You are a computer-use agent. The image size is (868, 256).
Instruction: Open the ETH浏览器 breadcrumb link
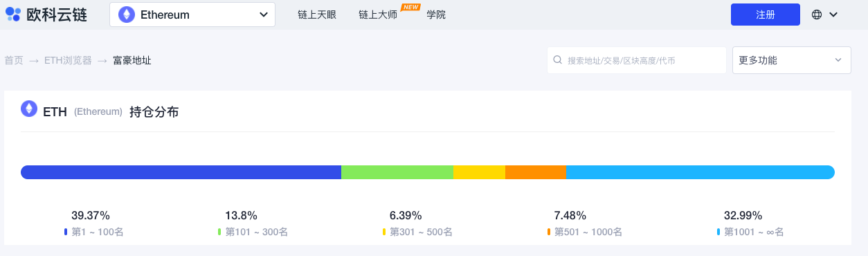click(68, 60)
